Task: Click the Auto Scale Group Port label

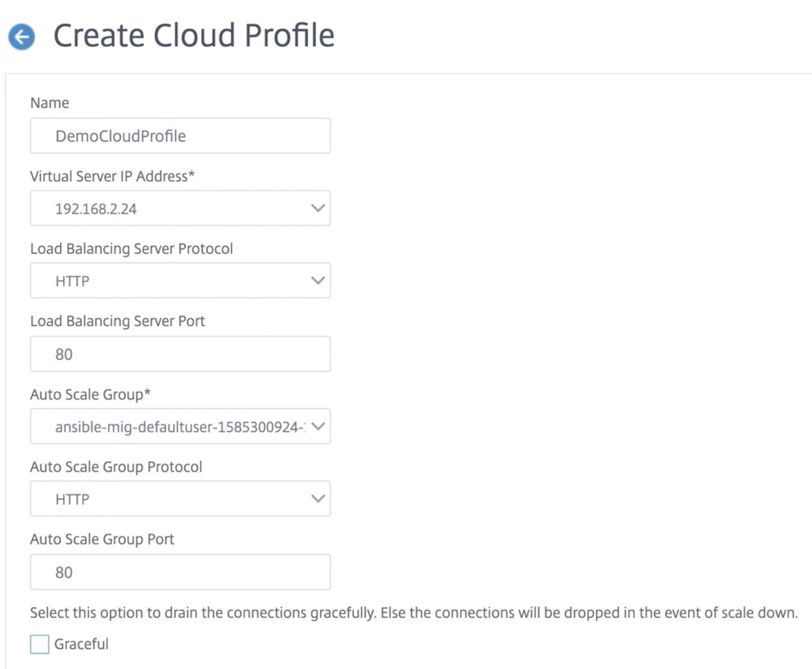Action: [x=102, y=539]
